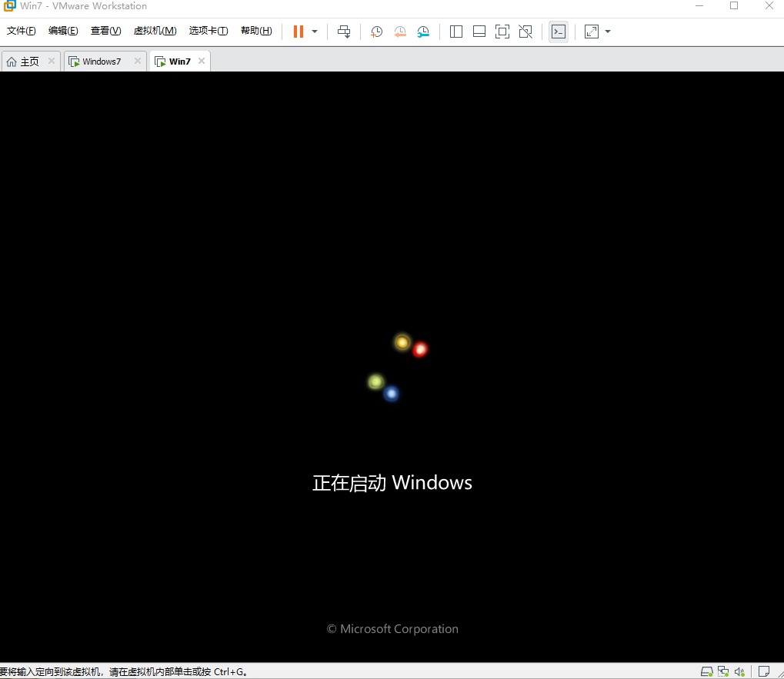The height and width of the screenshot is (679, 784).
Task: Pause (suspend) the running virtual machine
Action: click(x=299, y=32)
